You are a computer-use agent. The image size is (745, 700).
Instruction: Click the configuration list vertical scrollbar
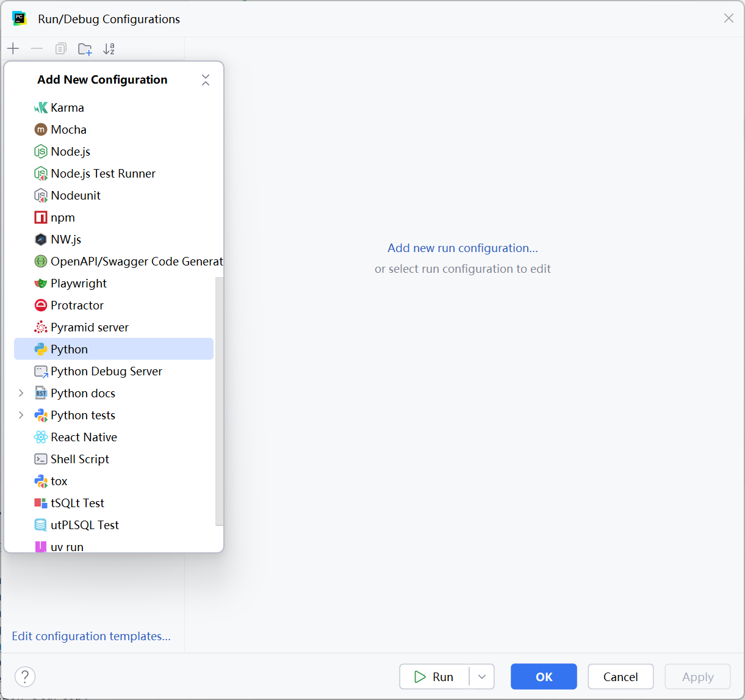tap(219, 400)
